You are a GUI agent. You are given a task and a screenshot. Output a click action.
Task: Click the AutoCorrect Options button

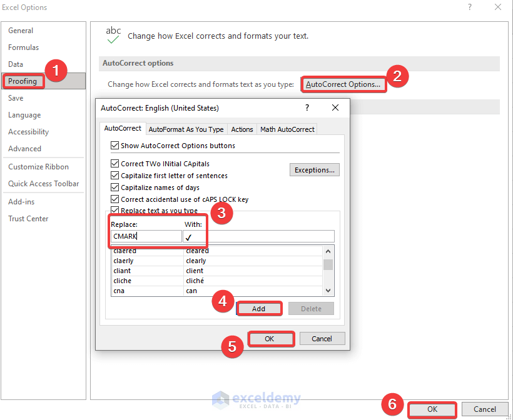tap(343, 84)
